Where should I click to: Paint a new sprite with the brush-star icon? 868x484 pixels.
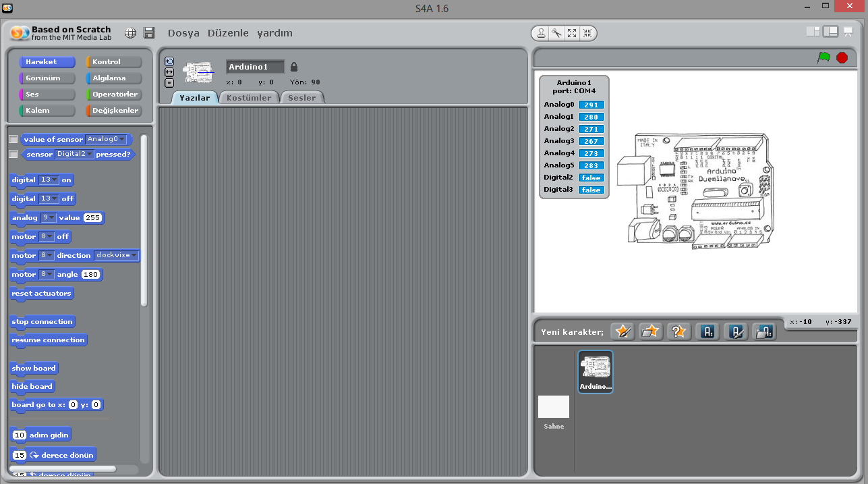(x=622, y=331)
